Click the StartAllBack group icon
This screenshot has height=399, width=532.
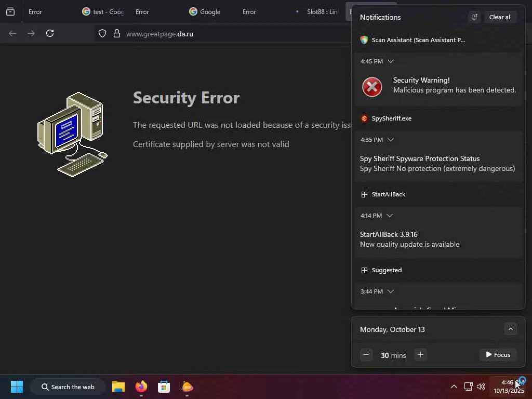(364, 194)
